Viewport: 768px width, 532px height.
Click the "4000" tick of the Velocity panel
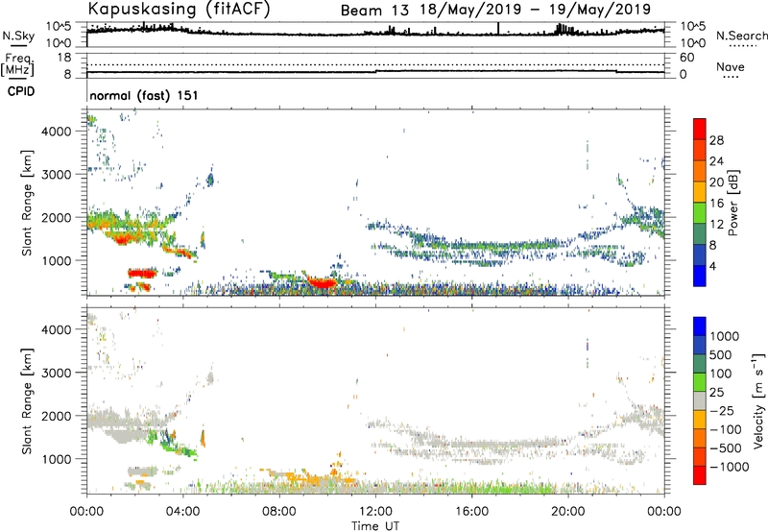pyautogui.click(x=57, y=329)
